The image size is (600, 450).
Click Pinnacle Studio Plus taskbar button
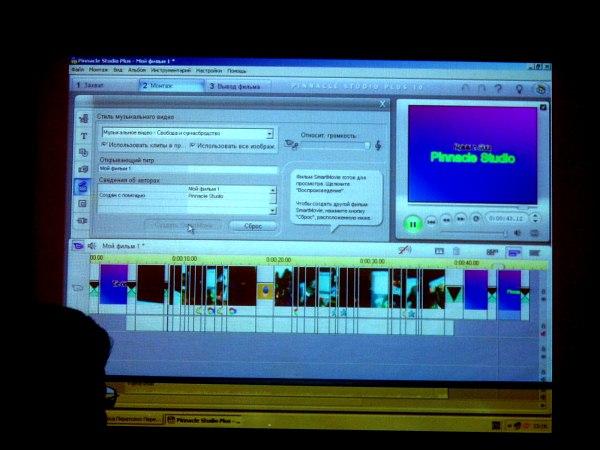[204, 421]
